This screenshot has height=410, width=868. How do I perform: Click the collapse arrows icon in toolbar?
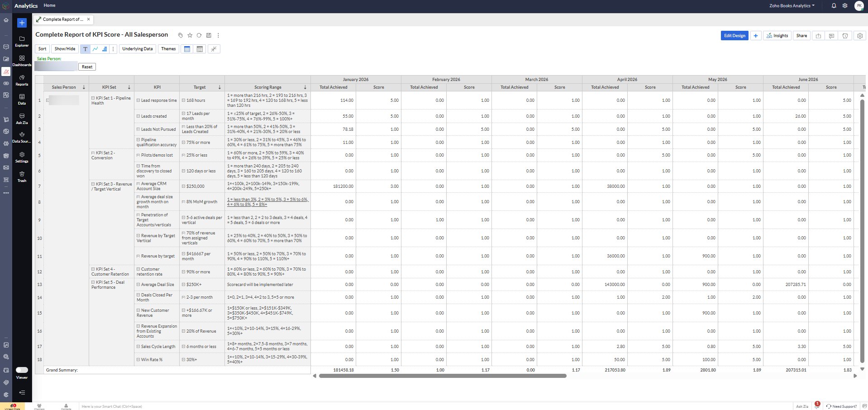coord(214,49)
